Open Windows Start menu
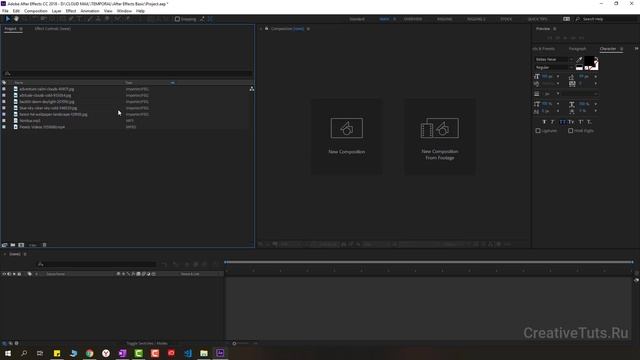The image size is (640, 360). click(8, 353)
